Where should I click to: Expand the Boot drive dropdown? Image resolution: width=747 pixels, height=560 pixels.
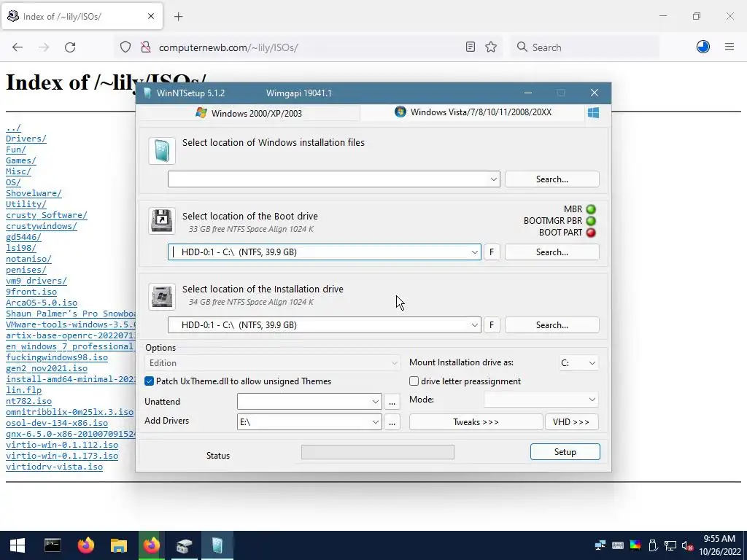pos(474,252)
